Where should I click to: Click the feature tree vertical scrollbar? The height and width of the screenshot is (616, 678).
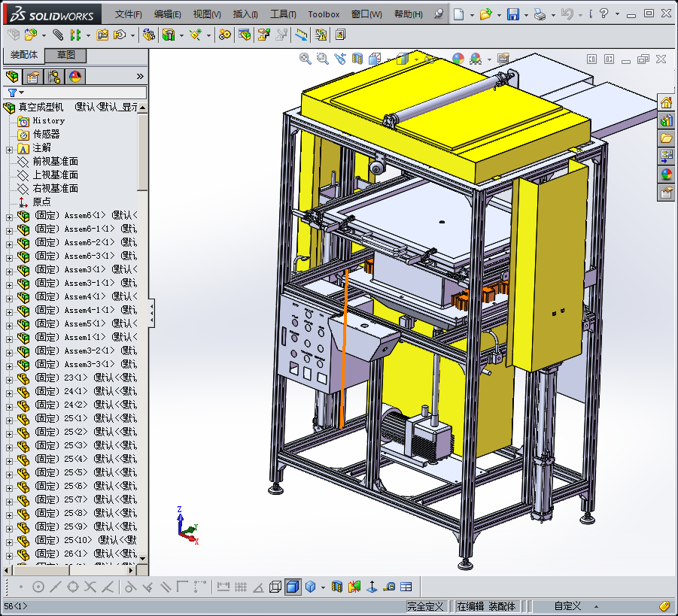(142, 150)
